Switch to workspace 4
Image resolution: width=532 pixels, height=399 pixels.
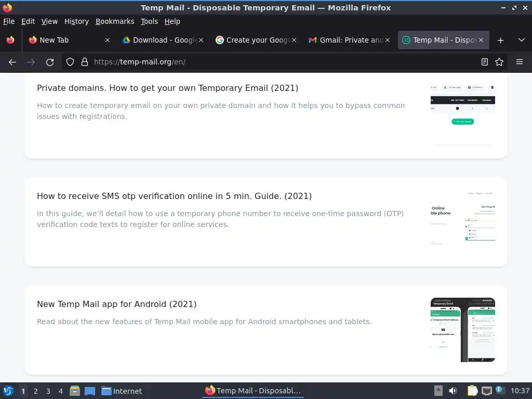point(61,391)
